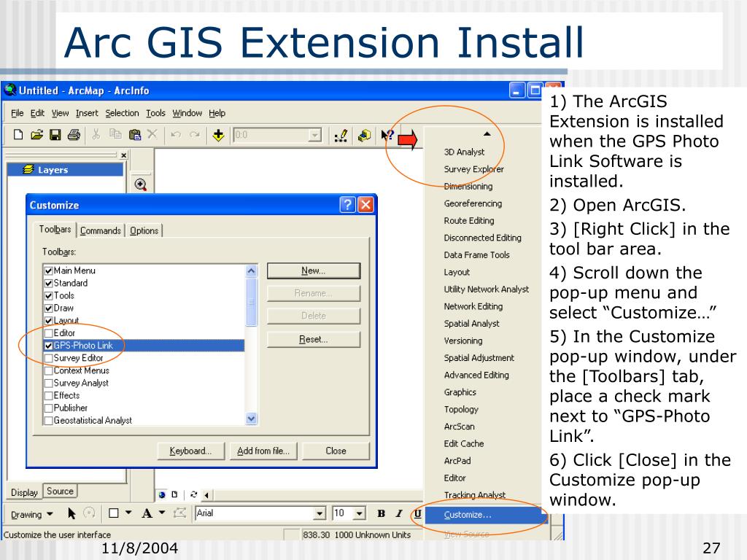The image size is (747, 560).
Task: Select Customize... in the popup menu
Action: click(487, 515)
